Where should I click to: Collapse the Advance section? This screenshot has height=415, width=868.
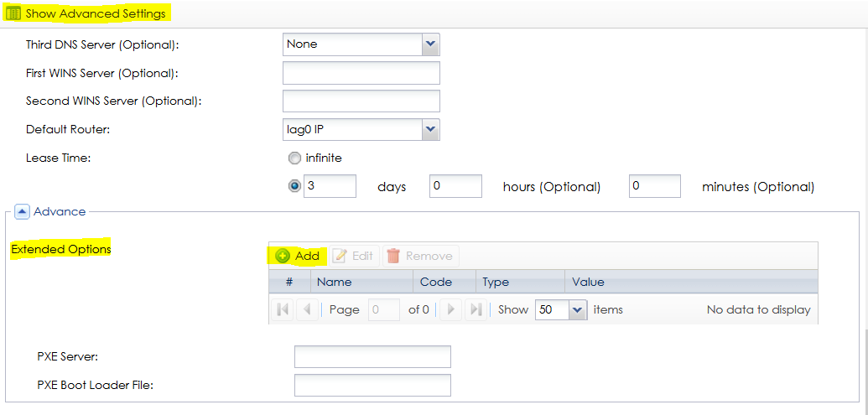[23, 212]
